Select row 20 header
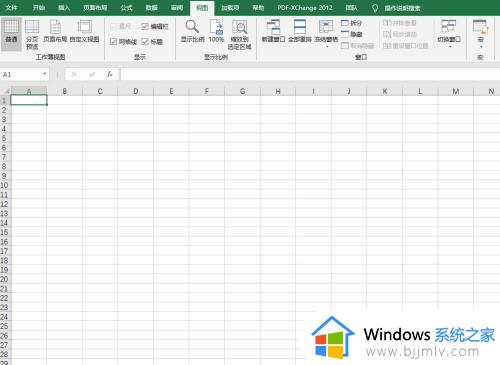 (x=5, y=279)
